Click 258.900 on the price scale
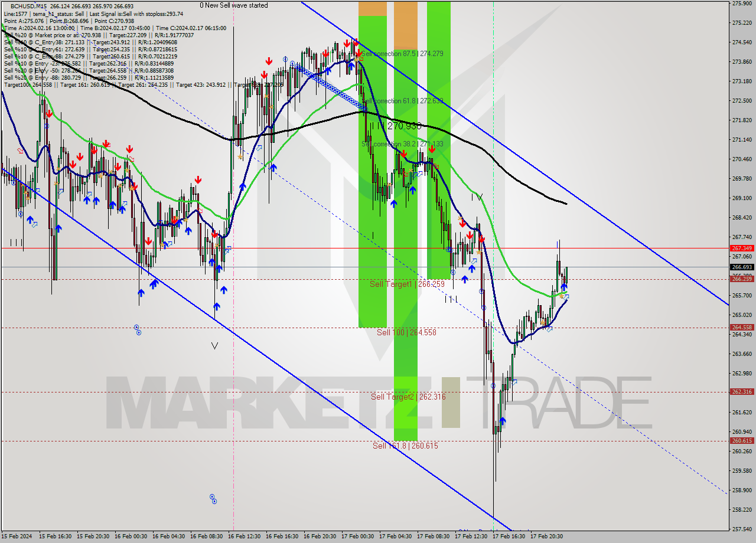The image size is (756, 543). pyautogui.click(x=742, y=490)
